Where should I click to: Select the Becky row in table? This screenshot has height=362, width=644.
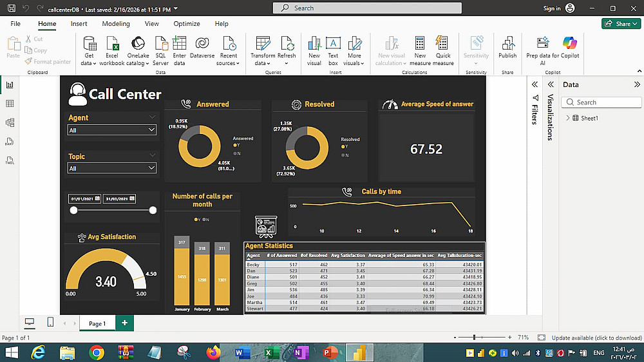coord(365,265)
